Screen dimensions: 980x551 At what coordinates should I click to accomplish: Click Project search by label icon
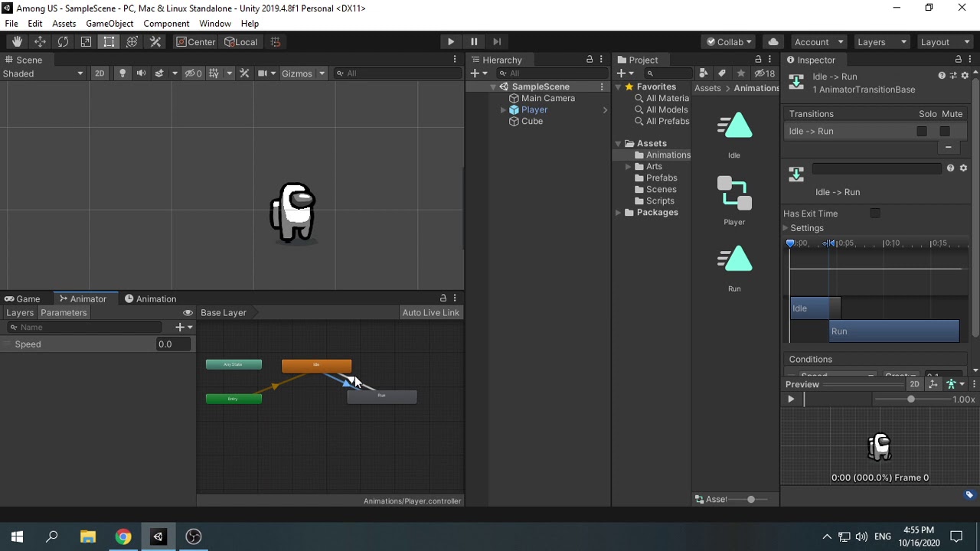pos(722,73)
